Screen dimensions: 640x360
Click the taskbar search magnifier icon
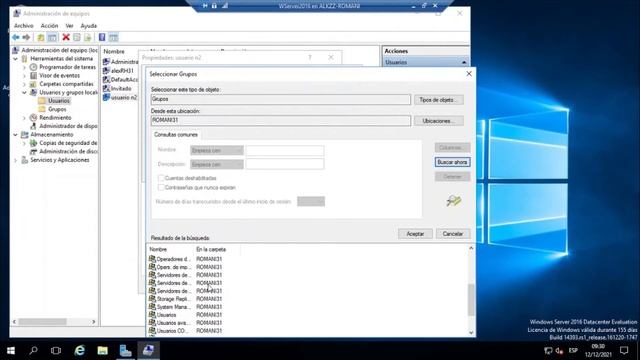pos(33,351)
